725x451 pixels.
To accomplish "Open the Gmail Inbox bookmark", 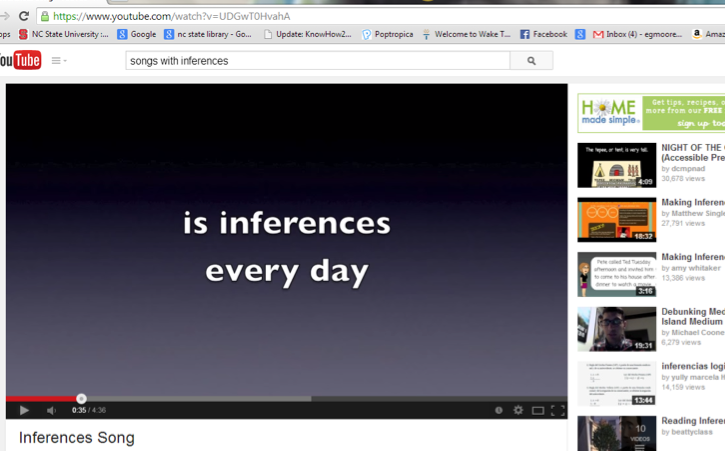I will (629, 34).
